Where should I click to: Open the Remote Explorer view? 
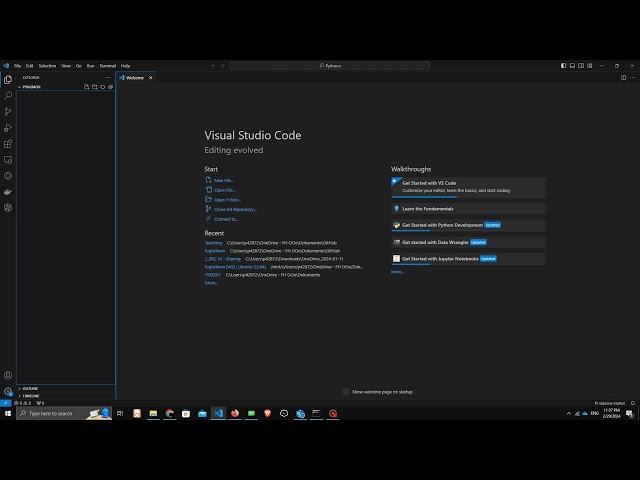point(8,160)
